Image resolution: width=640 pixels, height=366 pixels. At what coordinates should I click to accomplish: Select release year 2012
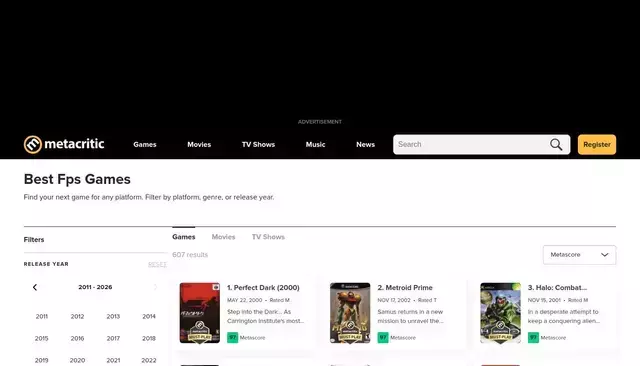pos(77,316)
